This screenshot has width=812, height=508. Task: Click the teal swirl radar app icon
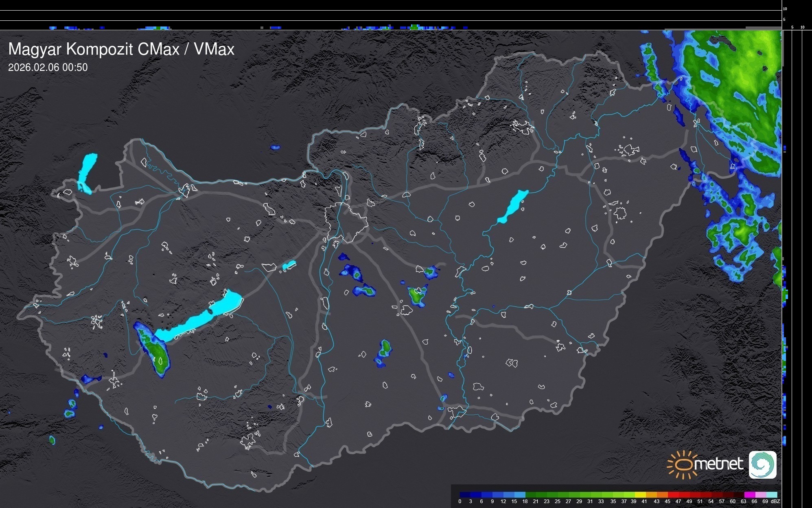(762, 465)
